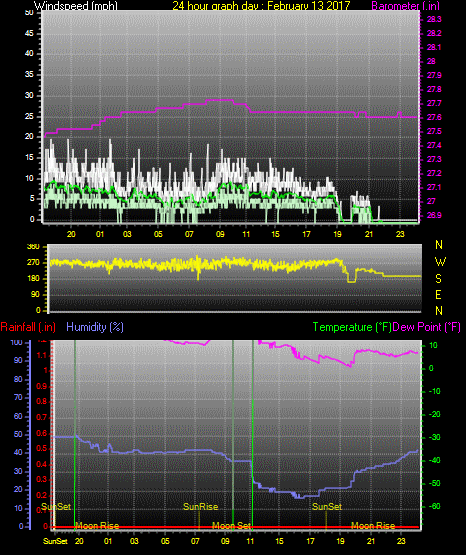Image resolution: width=466 pixels, height=555 pixels.
Task: Click the SunRise marker in lower graph
Action: pyautogui.click(x=200, y=507)
